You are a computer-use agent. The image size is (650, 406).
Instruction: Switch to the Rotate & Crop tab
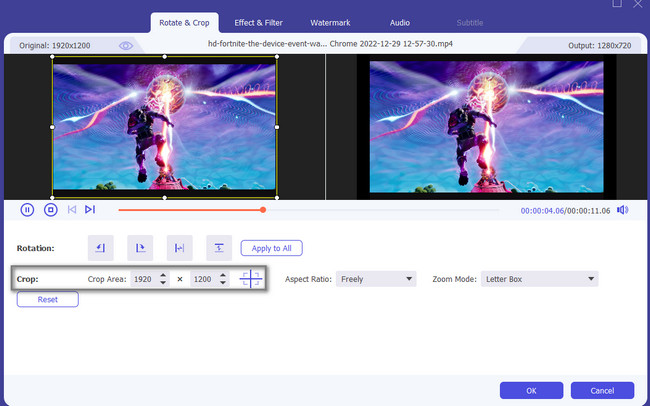[184, 23]
